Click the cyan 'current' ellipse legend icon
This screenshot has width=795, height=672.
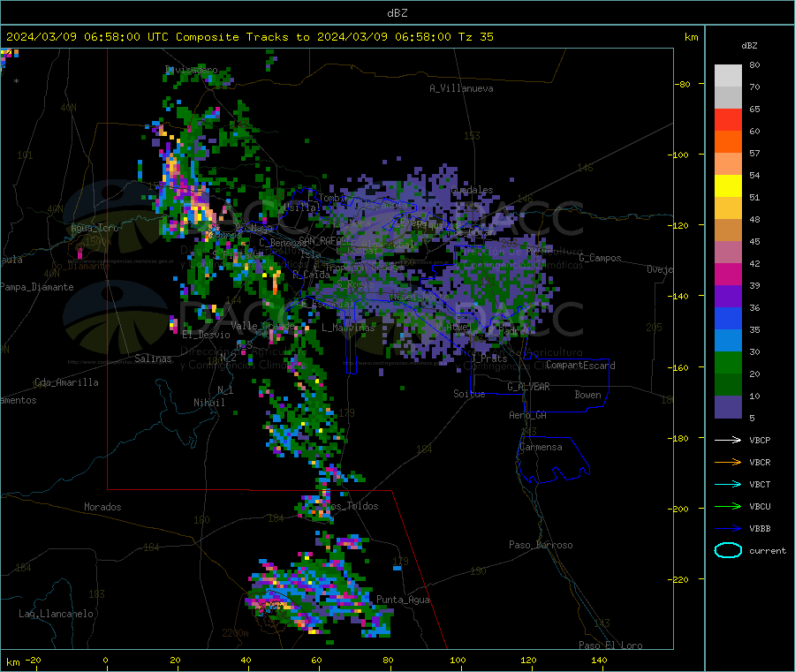coord(728,550)
